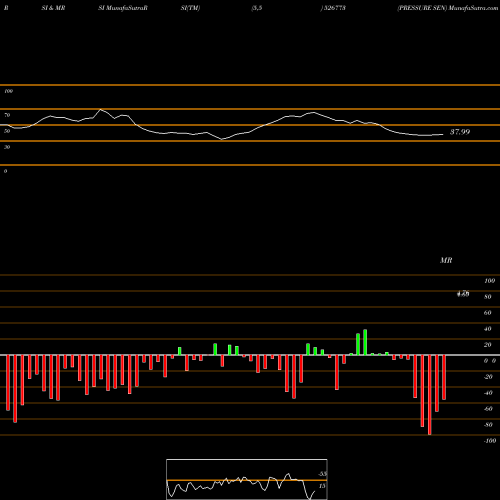
Task: Click the MR panel title label
Action: pos(446,260)
